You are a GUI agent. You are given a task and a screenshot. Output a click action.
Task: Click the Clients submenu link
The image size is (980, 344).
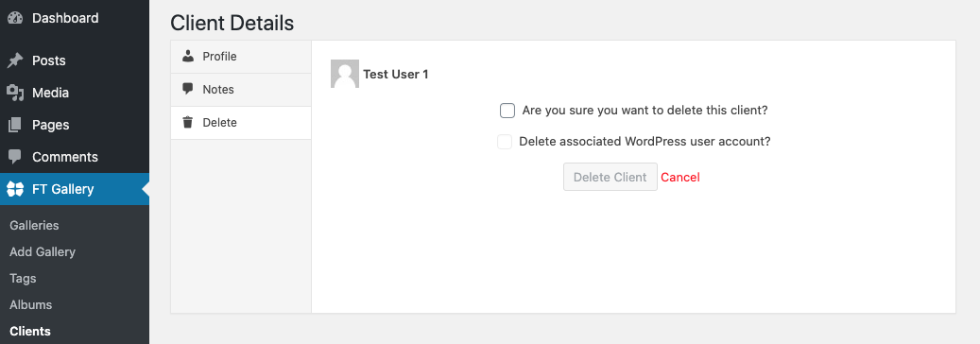[x=30, y=332]
